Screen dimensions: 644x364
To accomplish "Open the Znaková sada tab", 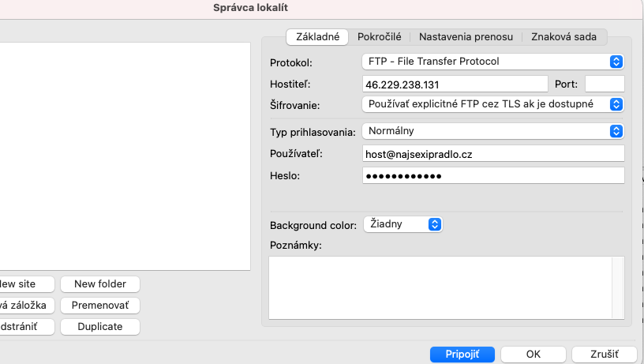I will tap(563, 36).
